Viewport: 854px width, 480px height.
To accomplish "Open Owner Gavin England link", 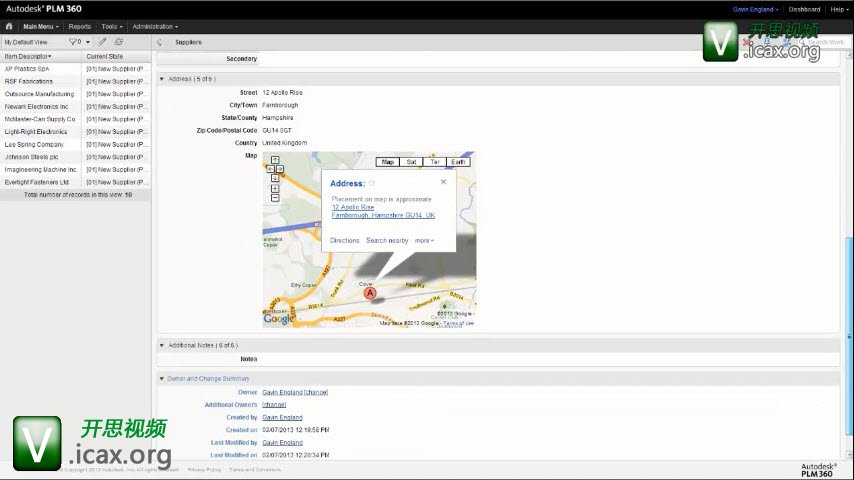I will point(282,392).
